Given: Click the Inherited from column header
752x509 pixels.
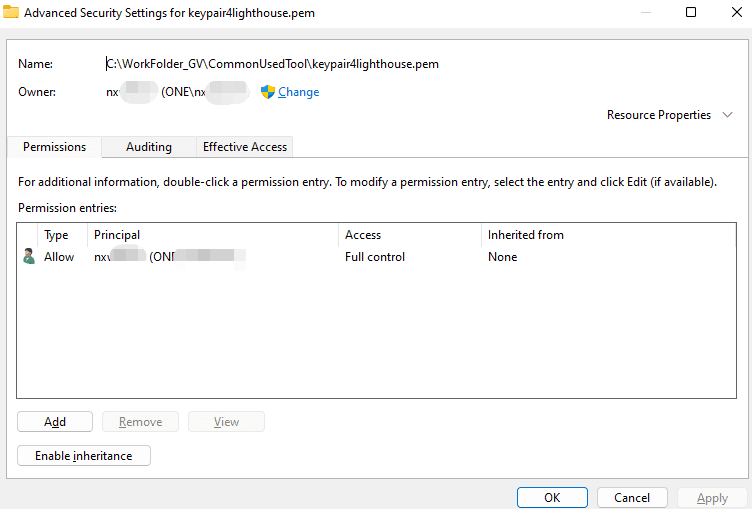Looking at the screenshot, I should (525, 235).
